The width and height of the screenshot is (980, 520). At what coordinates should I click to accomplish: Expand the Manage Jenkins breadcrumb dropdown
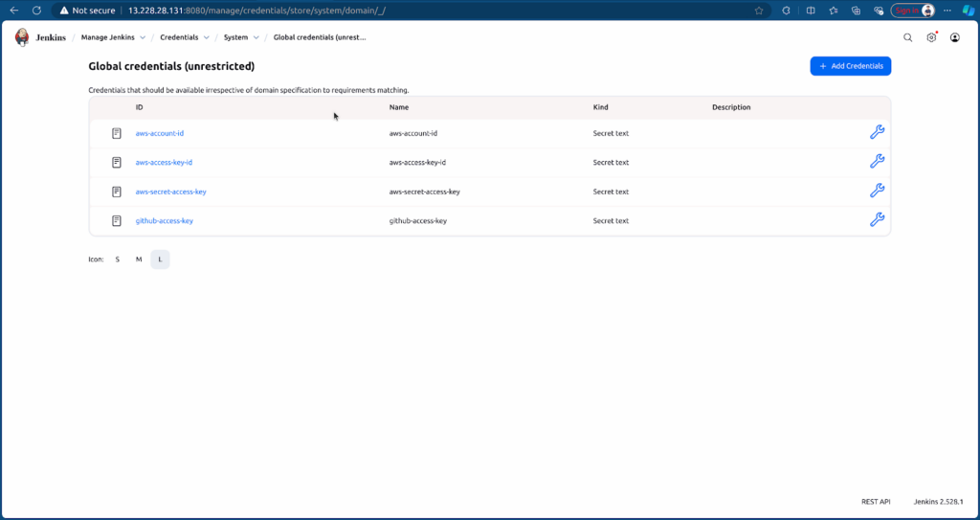point(143,37)
